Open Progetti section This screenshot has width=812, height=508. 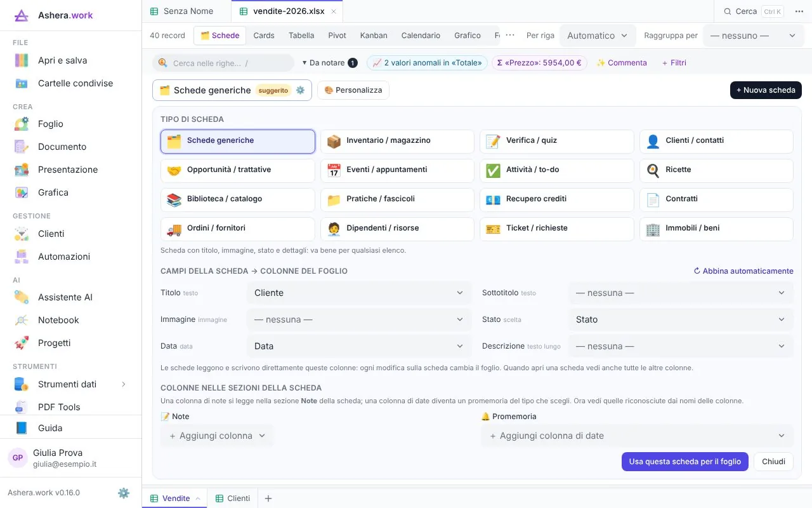click(70, 343)
